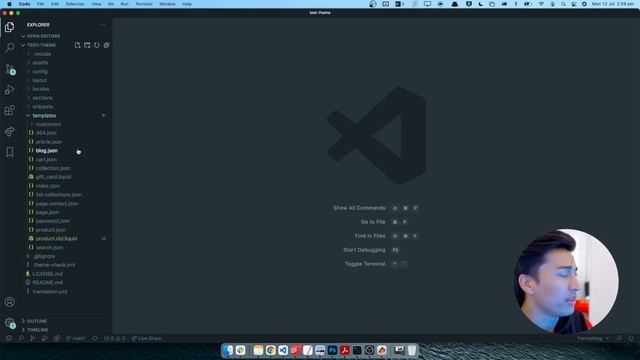Open the Apple menu
The image size is (640, 360).
[9, 4]
